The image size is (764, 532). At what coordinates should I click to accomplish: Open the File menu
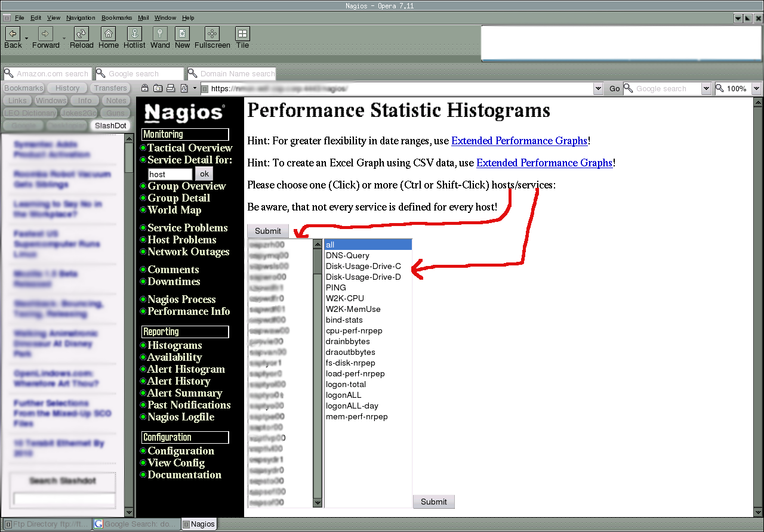[x=20, y=18]
